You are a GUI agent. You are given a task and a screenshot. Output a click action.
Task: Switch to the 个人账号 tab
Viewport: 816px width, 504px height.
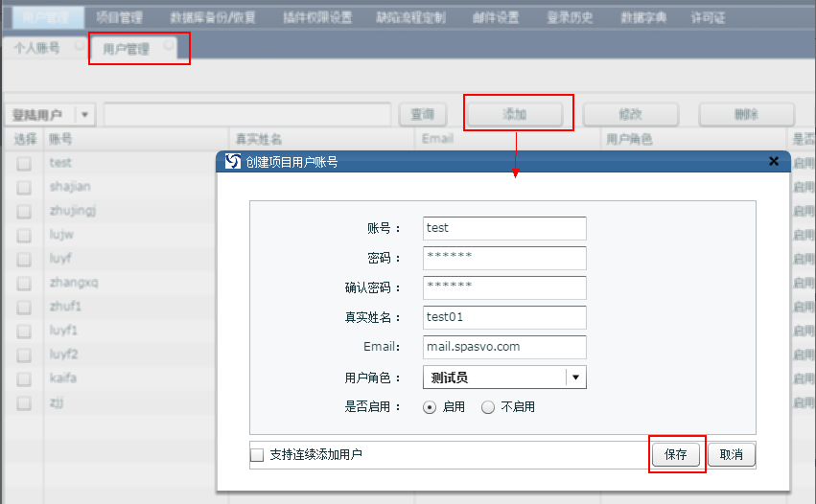tap(36, 48)
